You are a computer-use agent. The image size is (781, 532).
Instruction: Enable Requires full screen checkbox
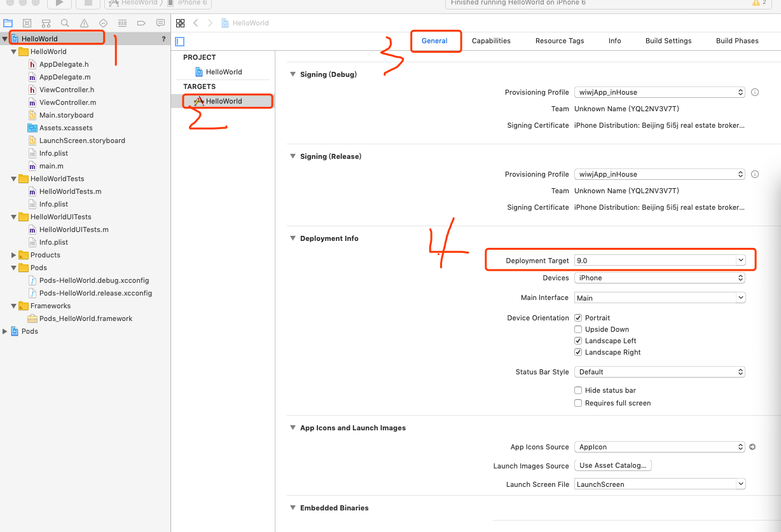coord(578,403)
